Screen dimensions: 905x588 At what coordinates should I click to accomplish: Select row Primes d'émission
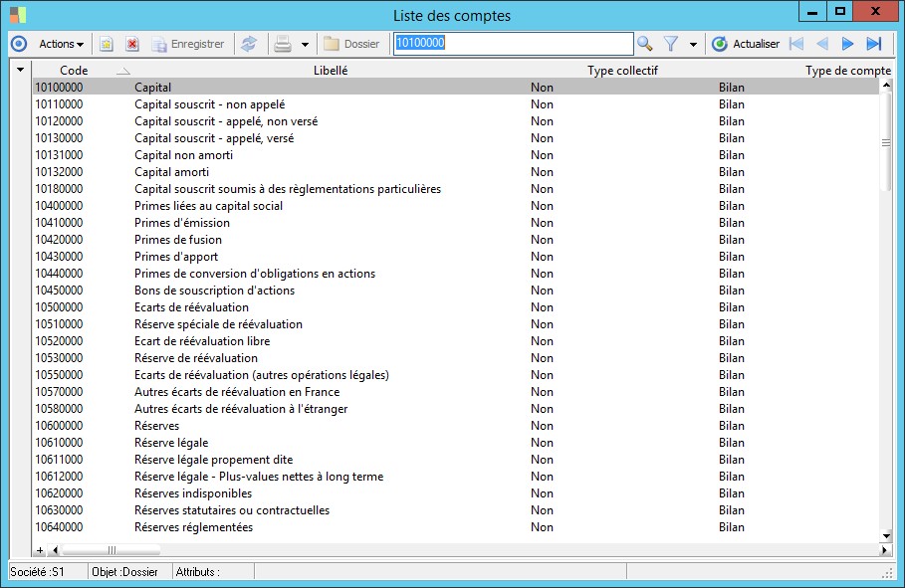coord(456,223)
